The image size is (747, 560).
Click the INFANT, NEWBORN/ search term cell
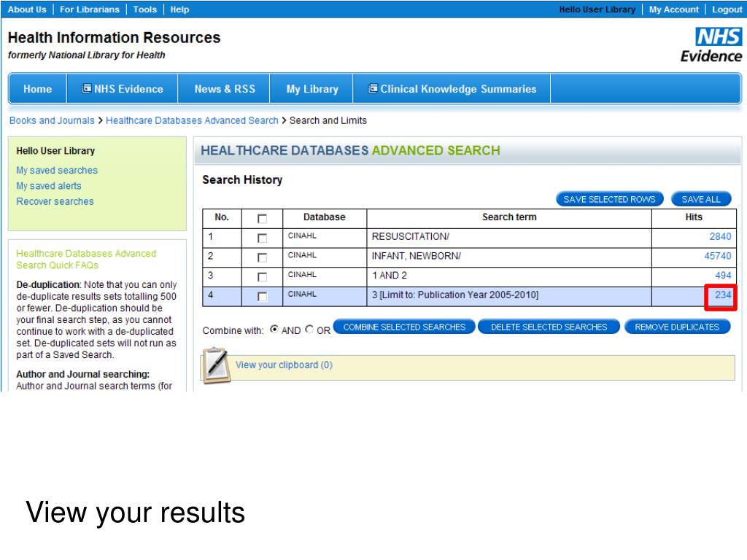pyautogui.click(x=508, y=257)
